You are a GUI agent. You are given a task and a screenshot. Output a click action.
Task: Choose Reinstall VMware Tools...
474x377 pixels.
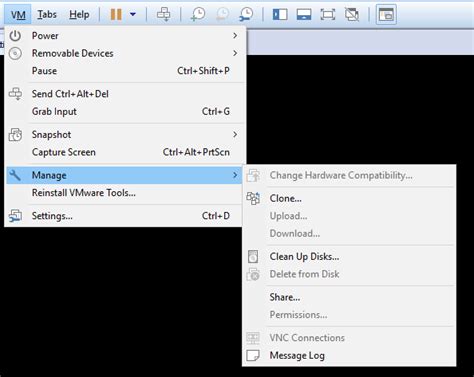(125, 193)
